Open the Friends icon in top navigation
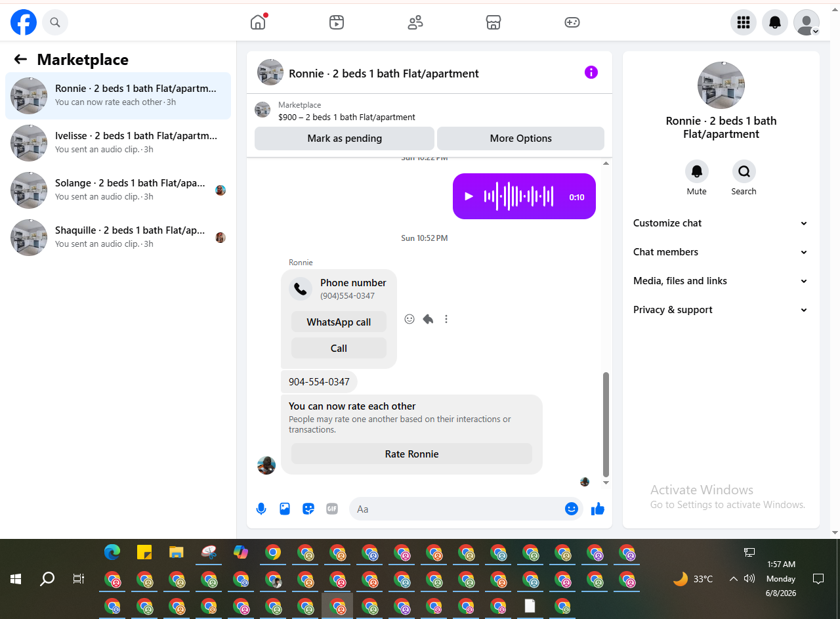The image size is (840, 619). tap(415, 22)
